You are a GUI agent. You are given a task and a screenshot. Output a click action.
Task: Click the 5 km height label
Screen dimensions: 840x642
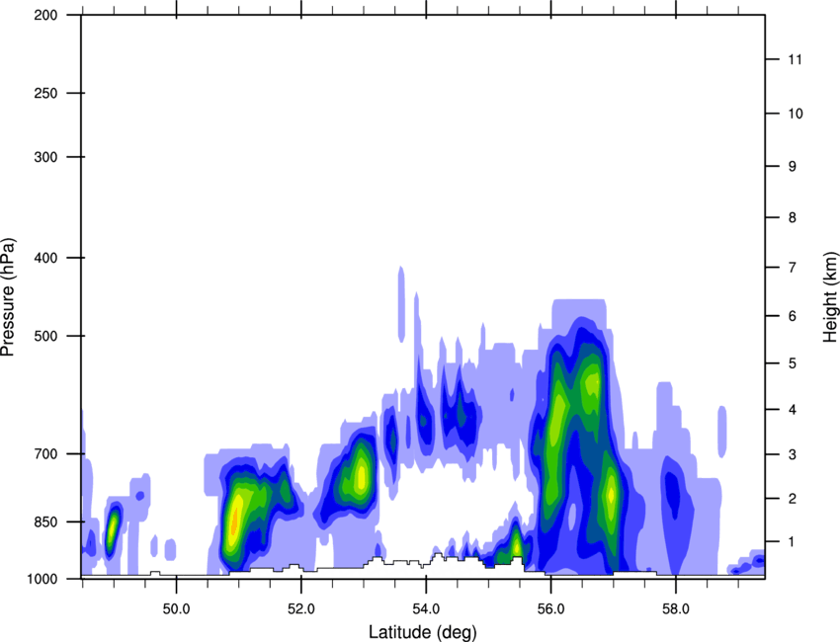tap(793, 363)
